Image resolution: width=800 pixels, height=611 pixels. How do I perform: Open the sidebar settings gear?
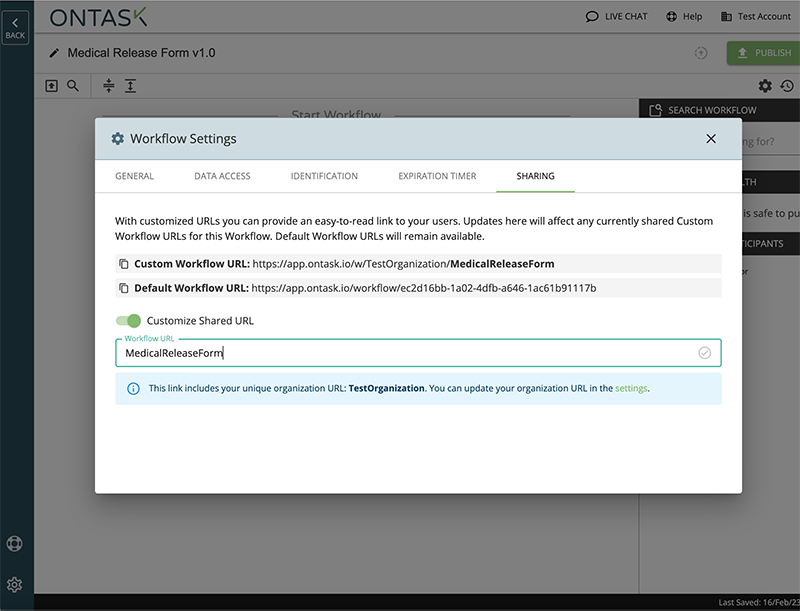14,584
